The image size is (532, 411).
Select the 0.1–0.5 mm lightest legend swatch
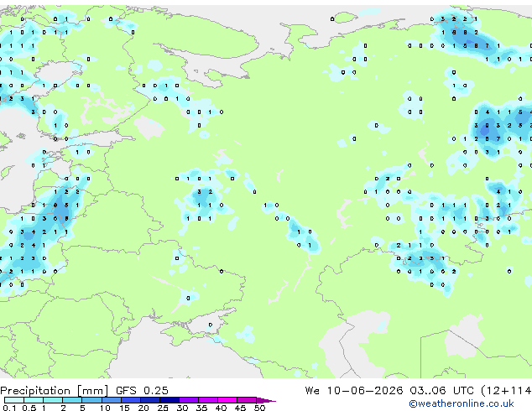[14, 400]
